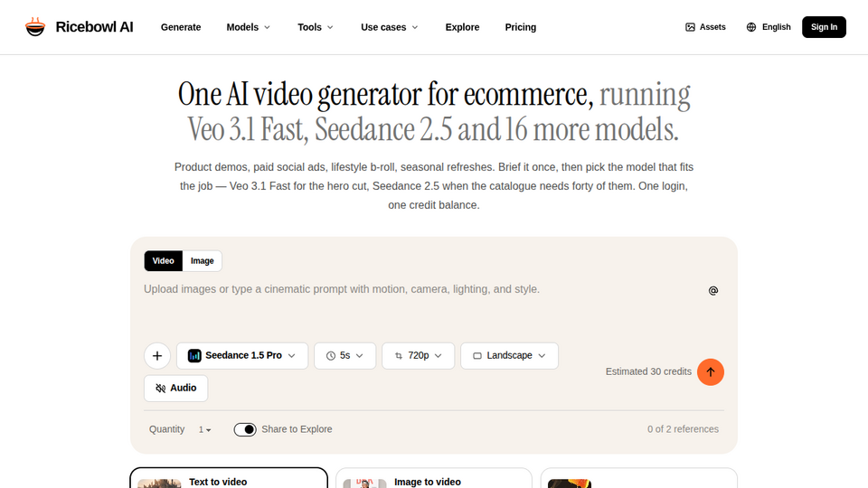Expand the Models menu chevron
The height and width of the screenshot is (488, 868).
267,27
